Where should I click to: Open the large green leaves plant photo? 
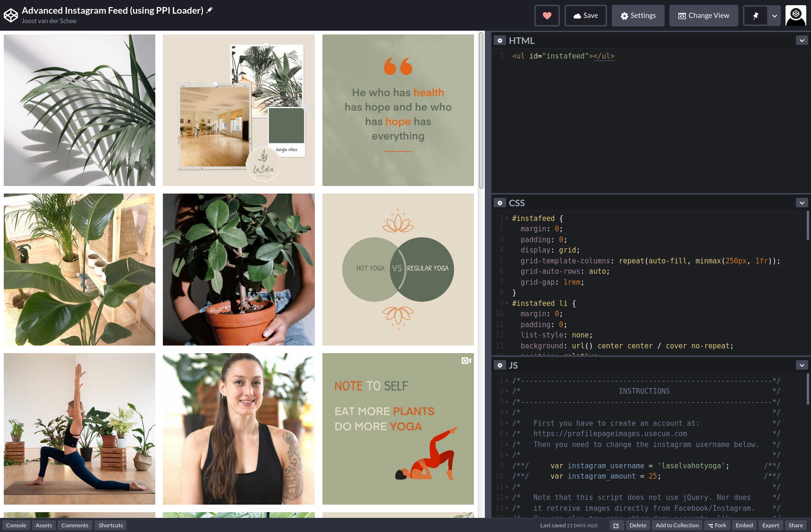79,270
